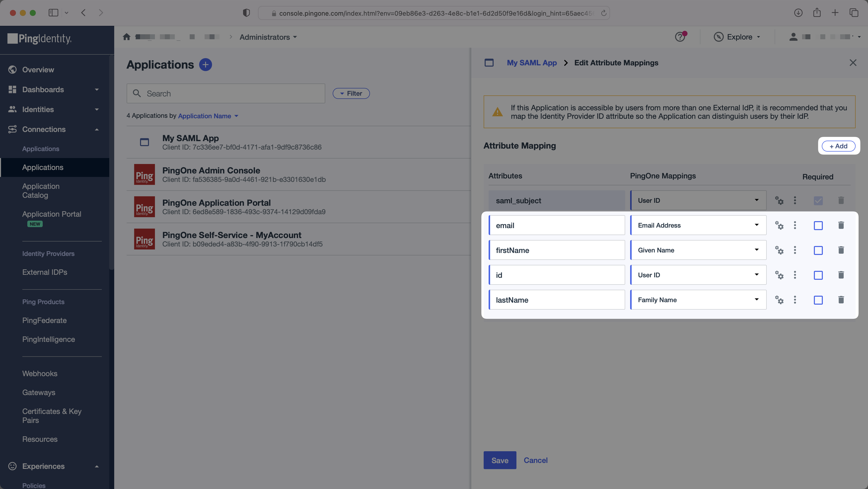Click the blue plus add application icon
The image size is (868, 489).
click(x=205, y=64)
